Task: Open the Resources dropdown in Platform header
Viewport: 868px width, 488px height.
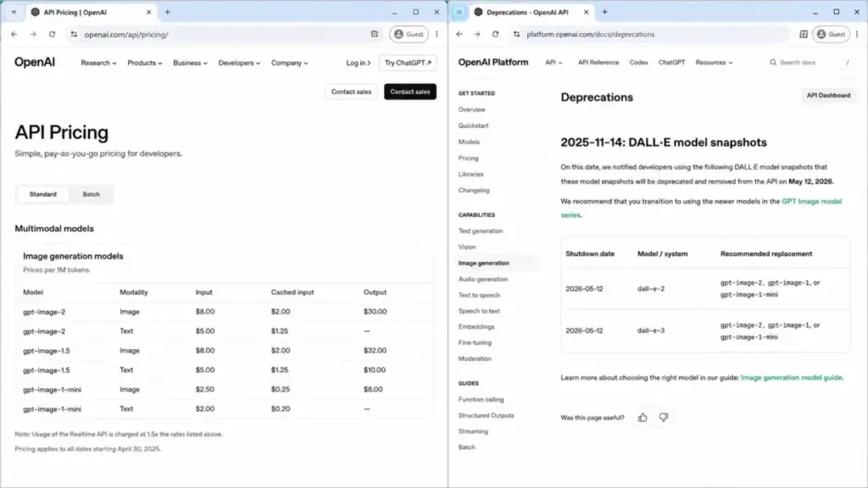Action: 714,63
